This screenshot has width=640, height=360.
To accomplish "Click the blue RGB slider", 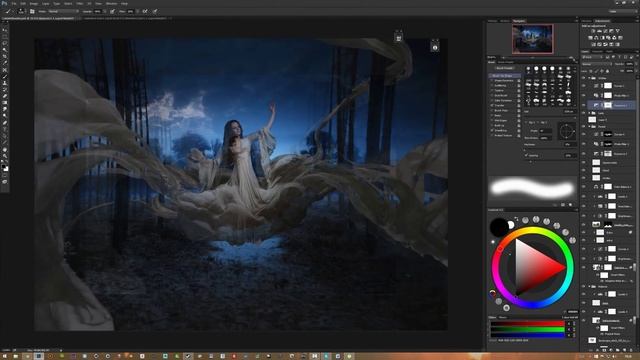I will (x=527, y=335).
